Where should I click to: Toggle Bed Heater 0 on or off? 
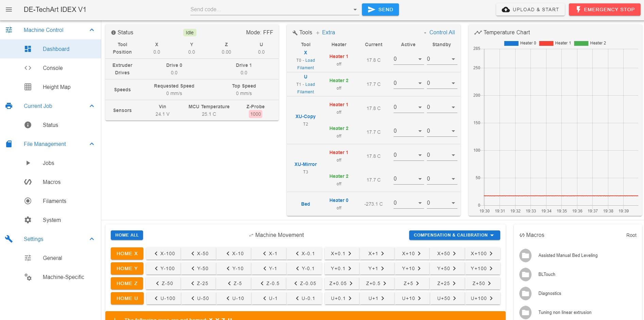point(339,200)
